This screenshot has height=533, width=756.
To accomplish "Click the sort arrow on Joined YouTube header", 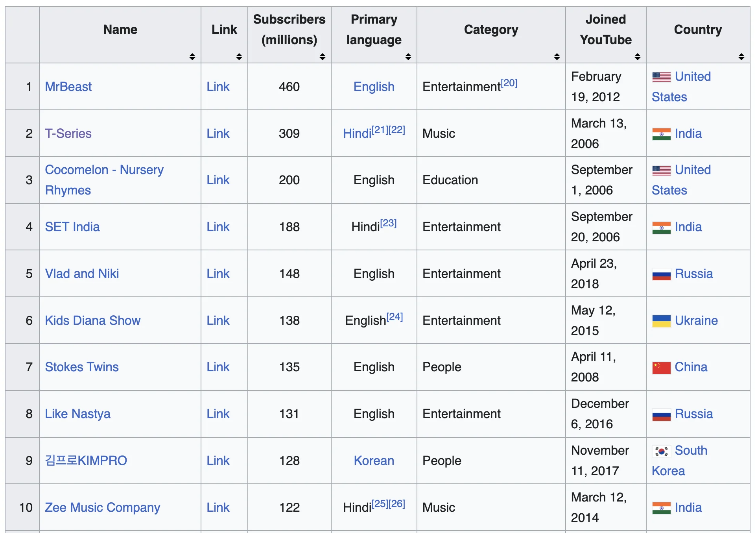I will (638, 57).
